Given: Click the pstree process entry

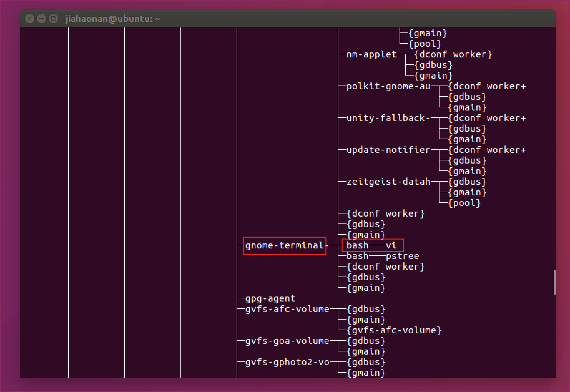Looking at the screenshot, I should coord(402,256).
